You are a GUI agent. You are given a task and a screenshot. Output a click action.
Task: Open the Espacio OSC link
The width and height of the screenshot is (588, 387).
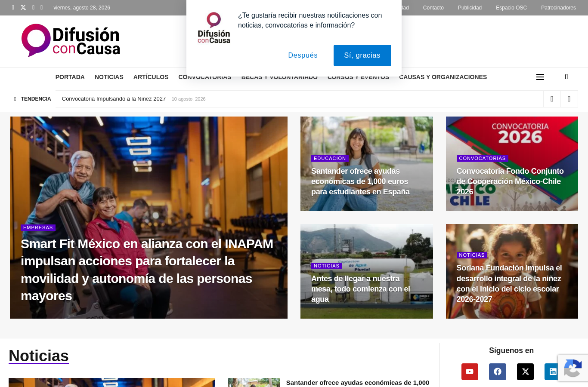(x=511, y=8)
